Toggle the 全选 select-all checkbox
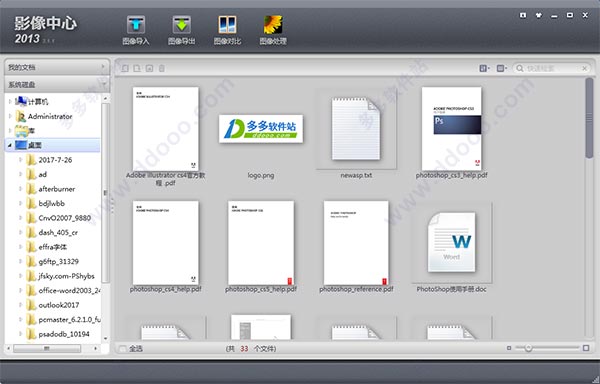Screen dimensions: 600x384 (122, 348)
